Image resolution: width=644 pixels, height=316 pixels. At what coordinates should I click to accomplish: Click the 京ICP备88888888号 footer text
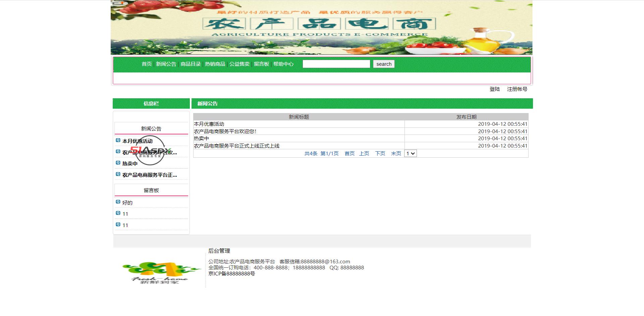tap(231, 274)
